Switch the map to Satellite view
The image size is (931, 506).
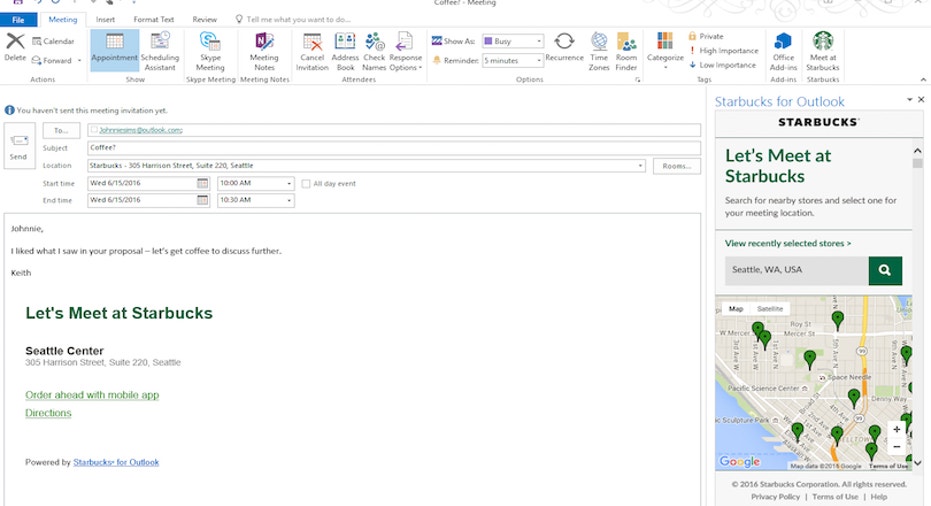tap(770, 309)
